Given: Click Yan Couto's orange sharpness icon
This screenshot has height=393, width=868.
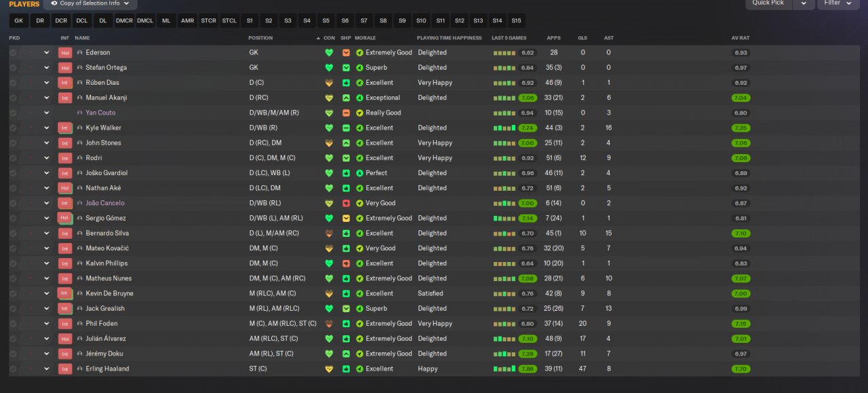Looking at the screenshot, I should pyautogui.click(x=346, y=113).
